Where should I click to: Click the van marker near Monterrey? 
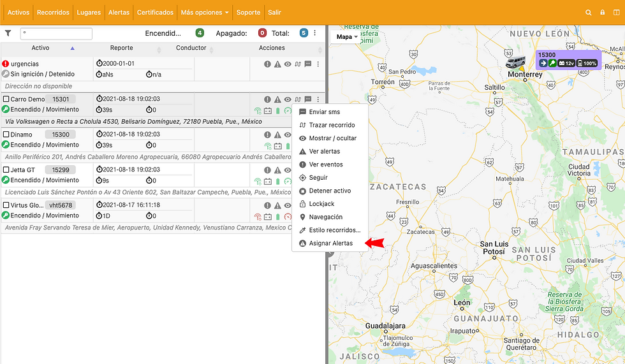515,62
